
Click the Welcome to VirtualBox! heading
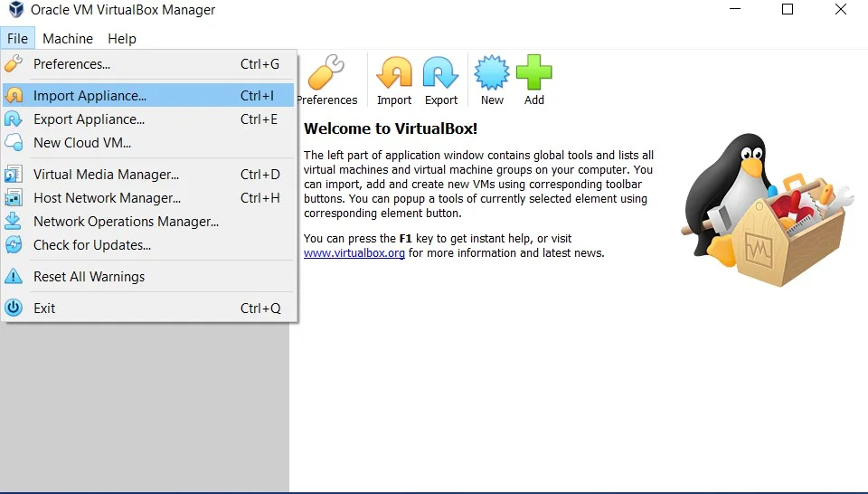coord(391,128)
